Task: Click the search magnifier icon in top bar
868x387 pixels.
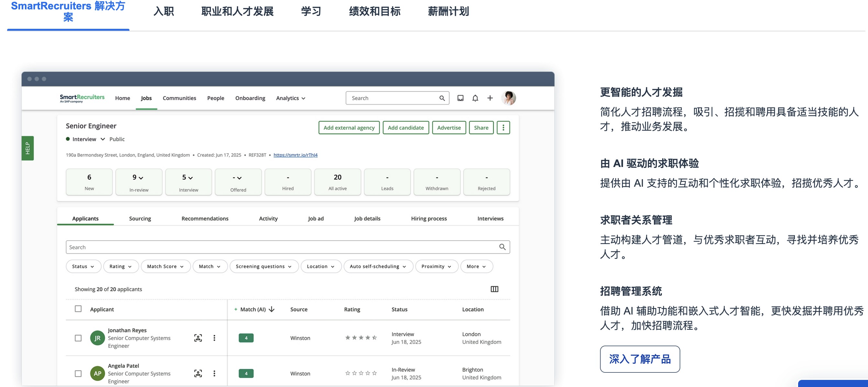Action: (x=442, y=98)
